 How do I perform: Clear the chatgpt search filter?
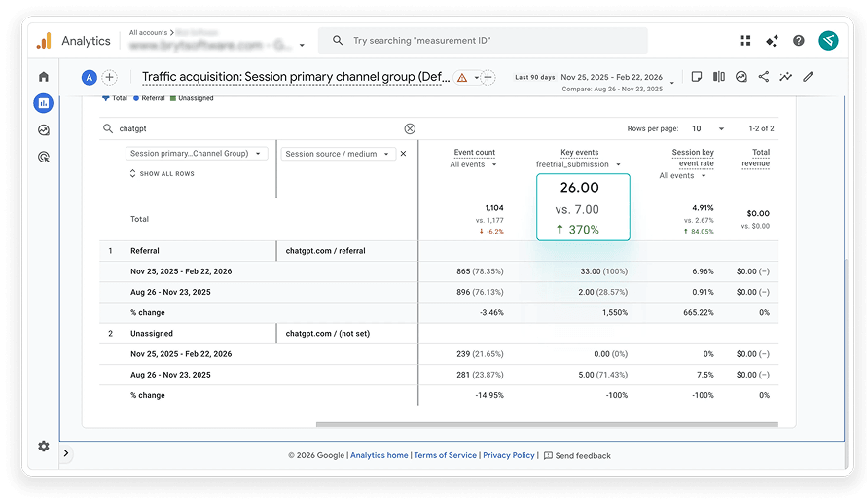410,128
